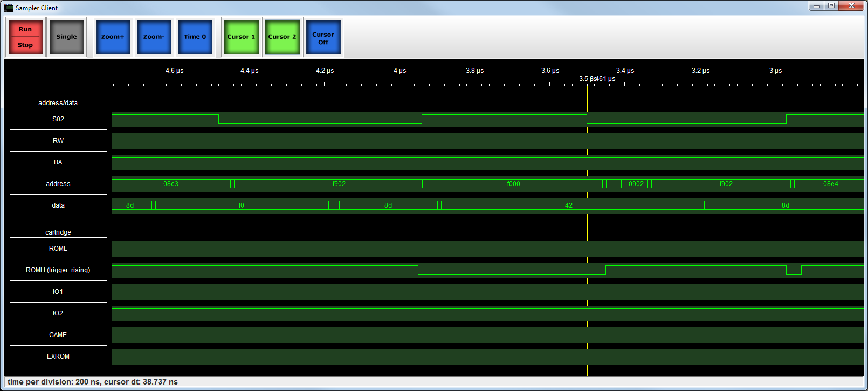Click the BA channel label
Image resolution: width=868 pixels, height=391 pixels.
58,162
